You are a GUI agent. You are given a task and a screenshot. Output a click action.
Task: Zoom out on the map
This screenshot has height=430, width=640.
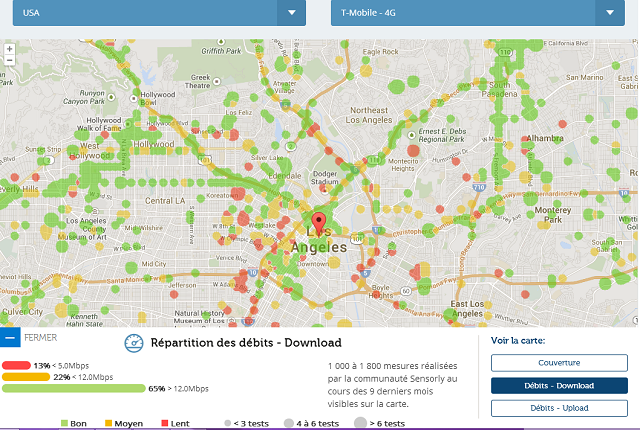click(x=9, y=60)
